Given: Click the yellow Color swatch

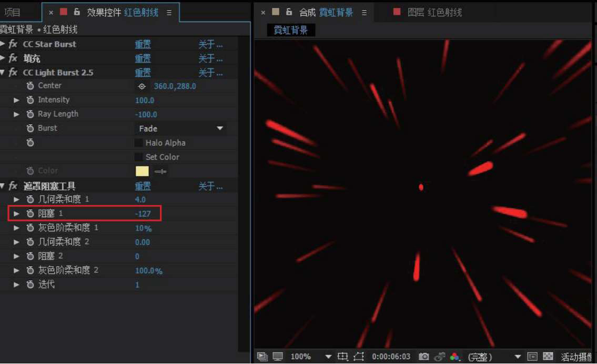Looking at the screenshot, I should [x=142, y=171].
